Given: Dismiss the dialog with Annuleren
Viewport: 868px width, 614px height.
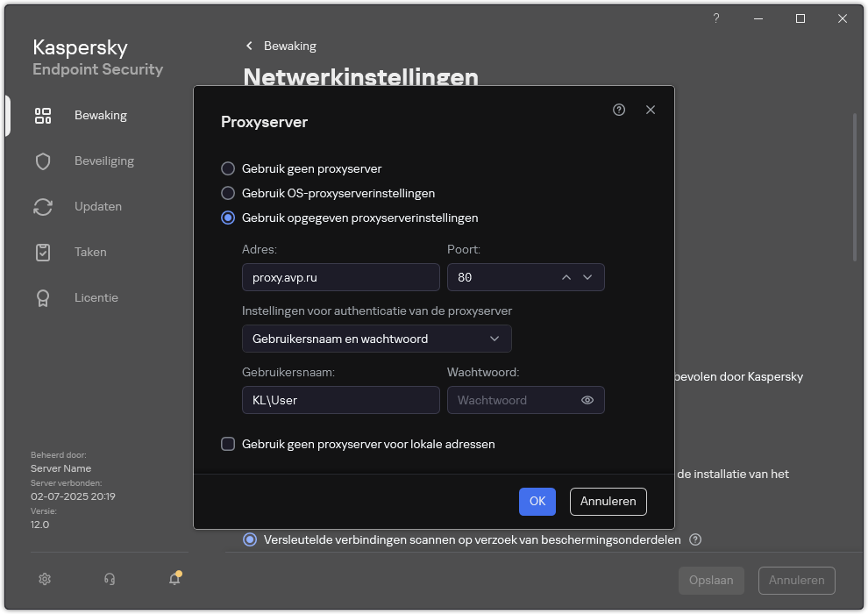Looking at the screenshot, I should pos(608,501).
